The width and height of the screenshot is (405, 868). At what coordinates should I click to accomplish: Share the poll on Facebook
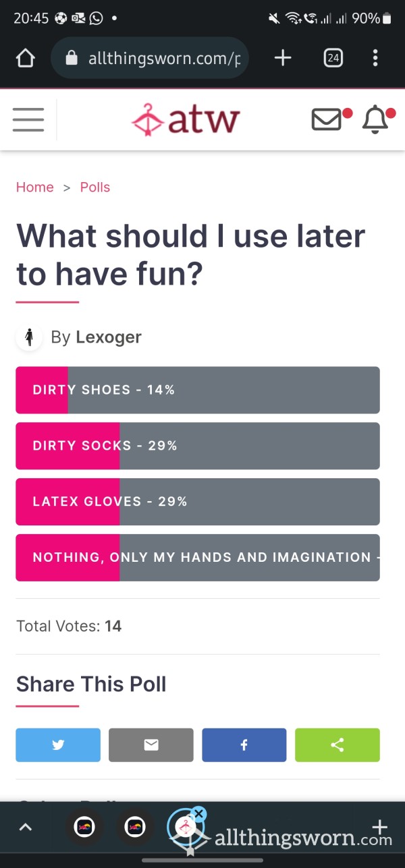click(244, 745)
